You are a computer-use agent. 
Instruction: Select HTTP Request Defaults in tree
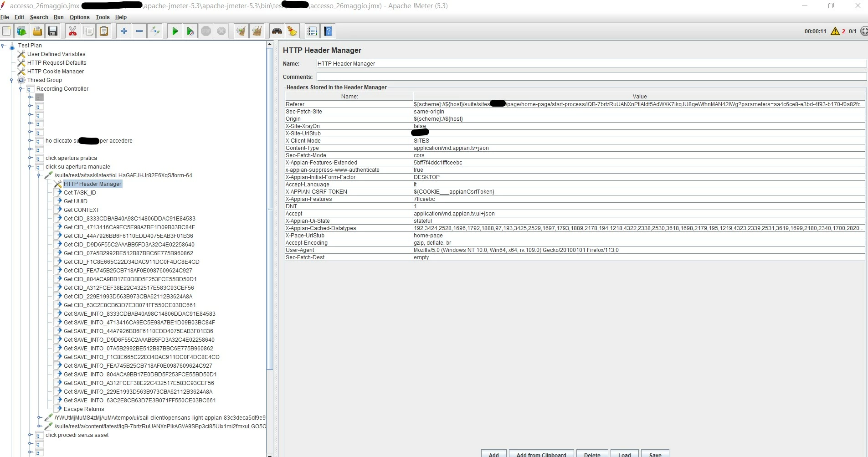pos(56,63)
